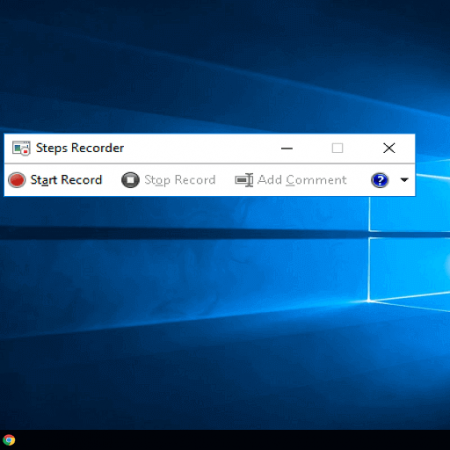Click the Stop Record button
Viewport: 450px width, 450px height.
[x=168, y=180]
